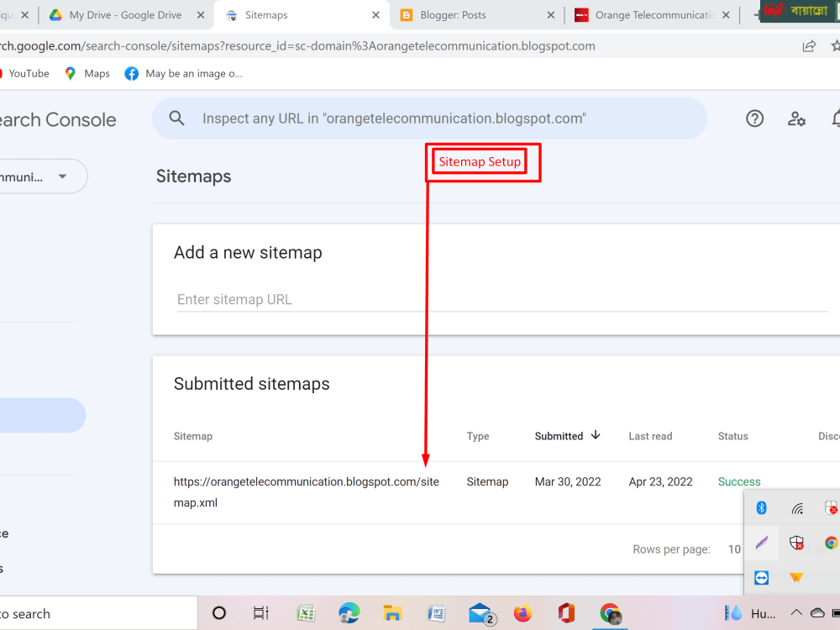The height and width of the screenshot is (630, 840).
Task: Open File Explorer from the taskbar
Action: 392,613
